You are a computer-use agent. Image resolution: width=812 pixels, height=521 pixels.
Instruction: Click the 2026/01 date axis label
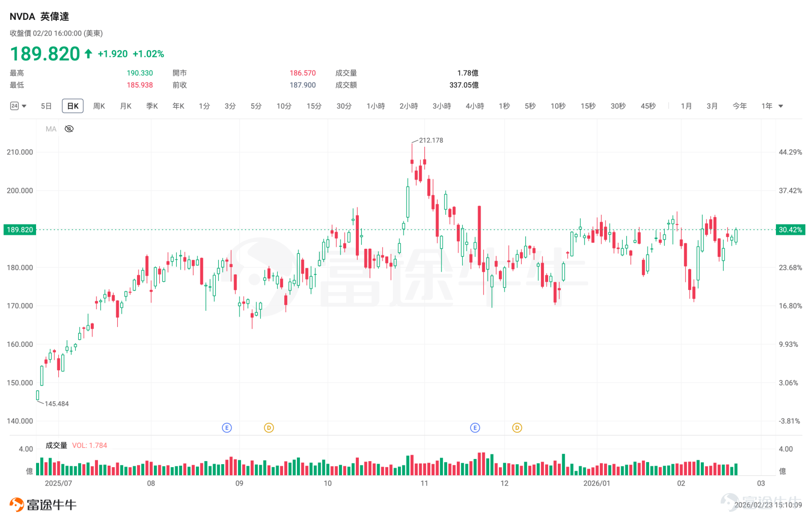click(596, 483)
